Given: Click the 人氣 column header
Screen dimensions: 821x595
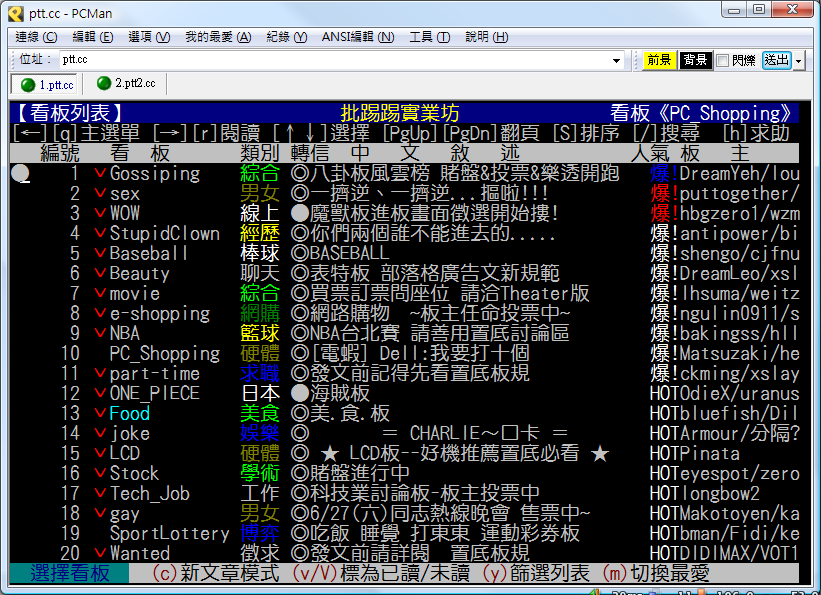Looking at the screenshot, I should point(650,153).
